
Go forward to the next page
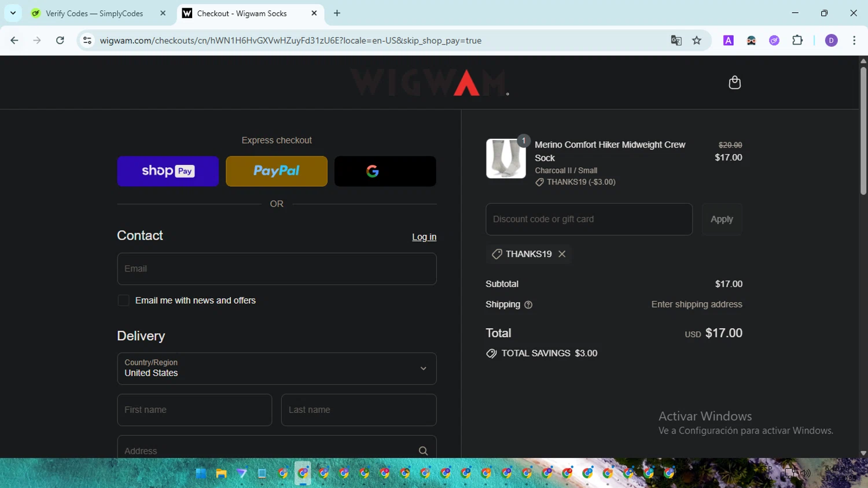tap(37, 41)
